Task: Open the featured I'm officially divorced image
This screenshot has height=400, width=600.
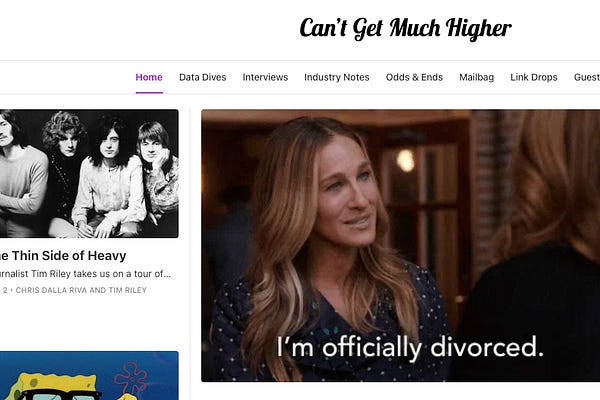Action: pyautogui.click(x=401, y=245)
